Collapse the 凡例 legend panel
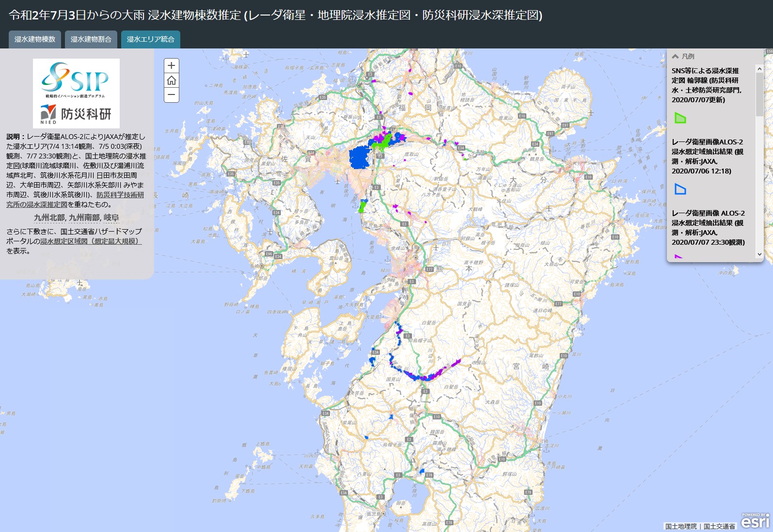 point(675,56)
